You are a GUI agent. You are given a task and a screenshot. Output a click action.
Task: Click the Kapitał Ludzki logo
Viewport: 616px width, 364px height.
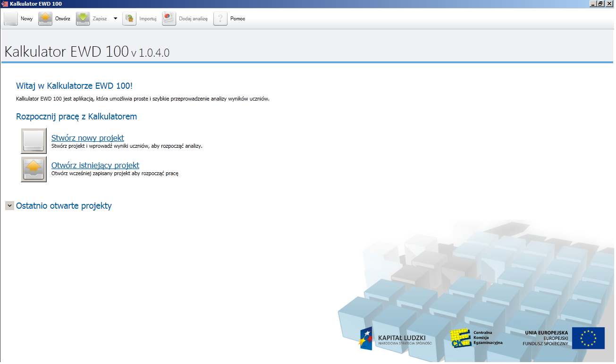point(396,339)
